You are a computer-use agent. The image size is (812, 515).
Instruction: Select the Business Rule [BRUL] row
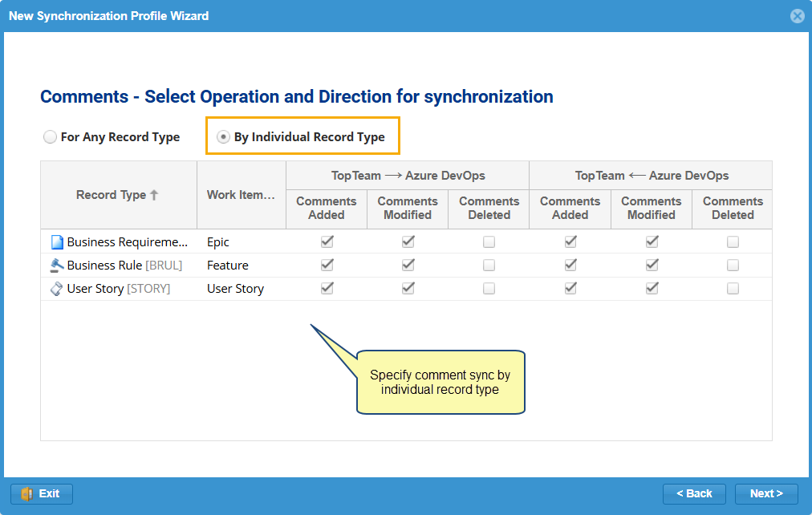pos(124,266)
